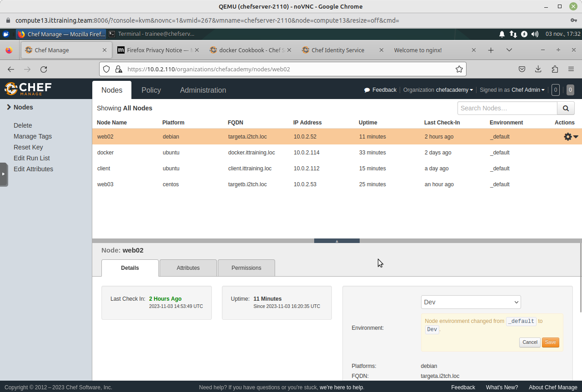Select the docker node row
Screen dimensions: 582x392
337,153
